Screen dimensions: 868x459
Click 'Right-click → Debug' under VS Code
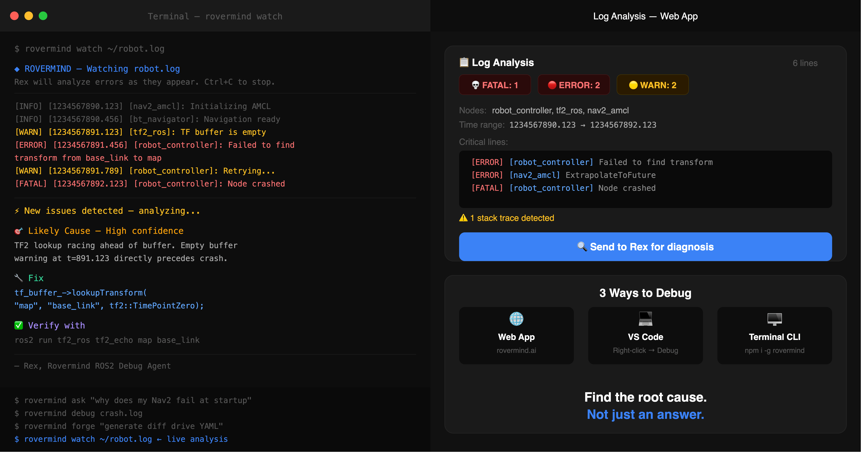pos(645,351)
